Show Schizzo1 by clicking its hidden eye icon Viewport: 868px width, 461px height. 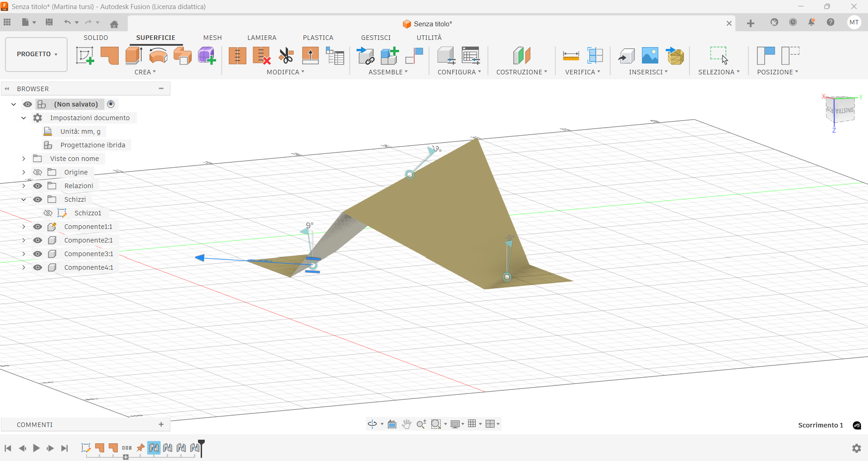tap(48, 213)
